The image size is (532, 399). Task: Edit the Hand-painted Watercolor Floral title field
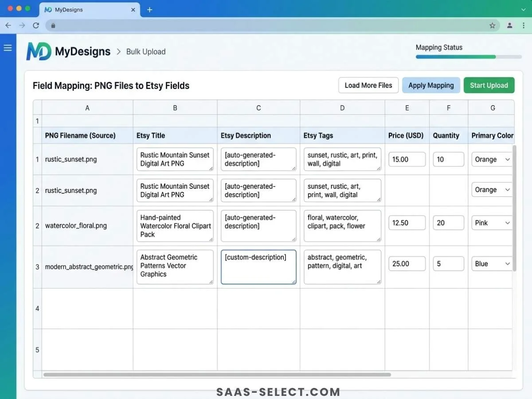(x=175, y=226)
